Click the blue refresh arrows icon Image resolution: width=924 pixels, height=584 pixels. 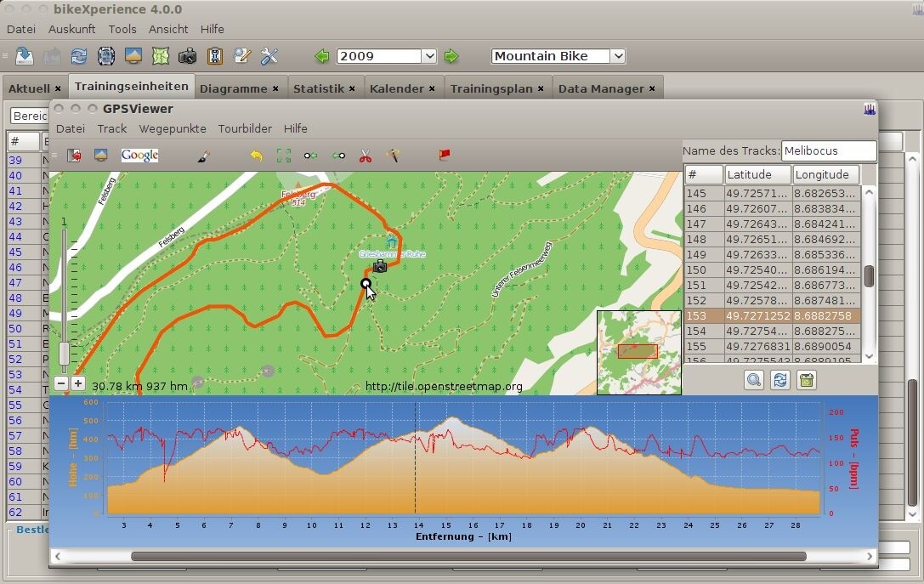click(x=78, y=56)
